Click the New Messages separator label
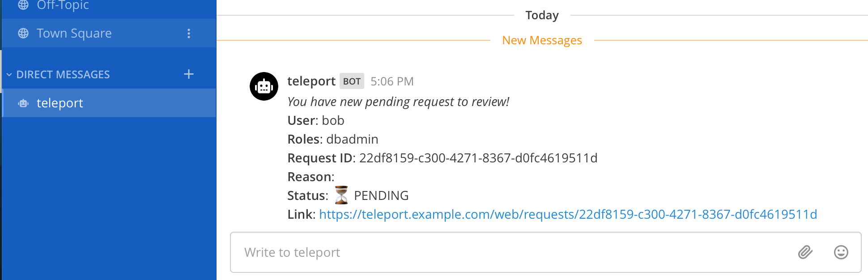The width and height of the screenshot is (868, 280). coord(542,41)
